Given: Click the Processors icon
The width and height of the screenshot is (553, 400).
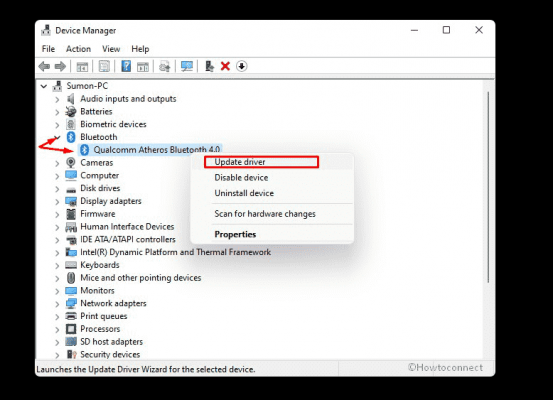Looking at the screenshot, I should [x=71, y=329].
